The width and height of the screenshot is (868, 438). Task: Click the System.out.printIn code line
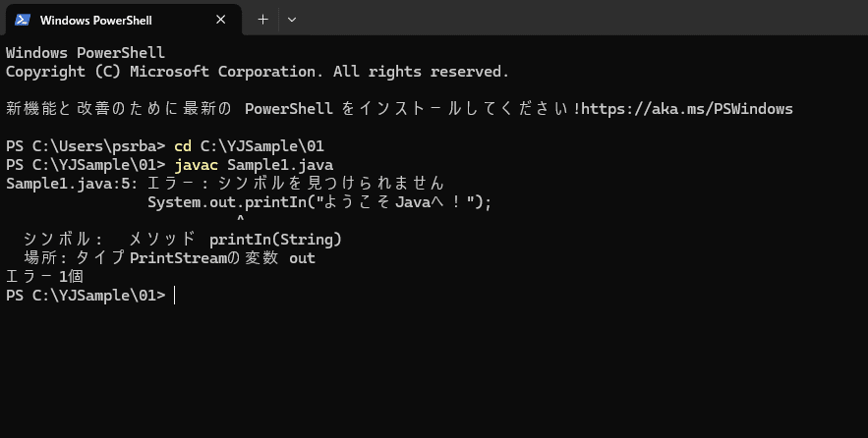click(x=319, y=202)
